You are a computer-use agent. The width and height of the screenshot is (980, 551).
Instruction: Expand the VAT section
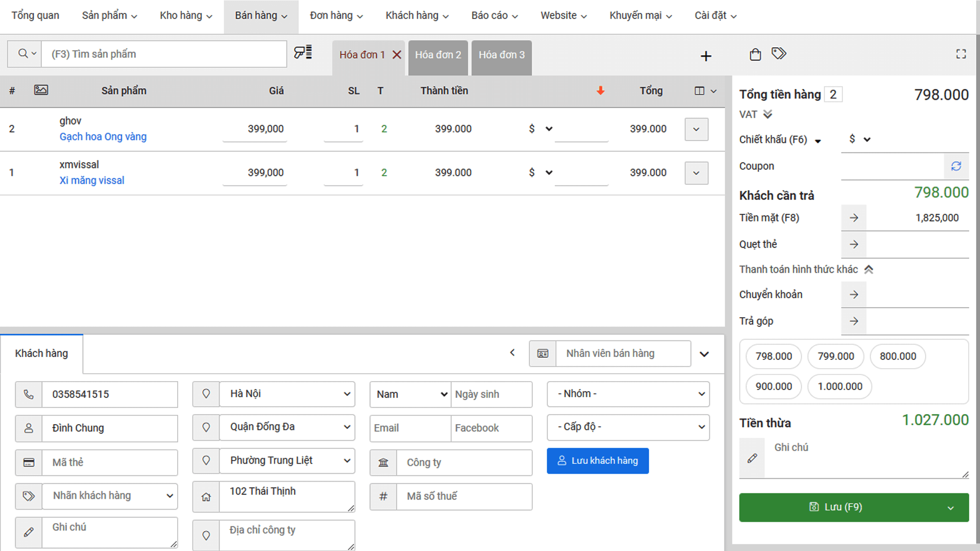click(768, 114)
